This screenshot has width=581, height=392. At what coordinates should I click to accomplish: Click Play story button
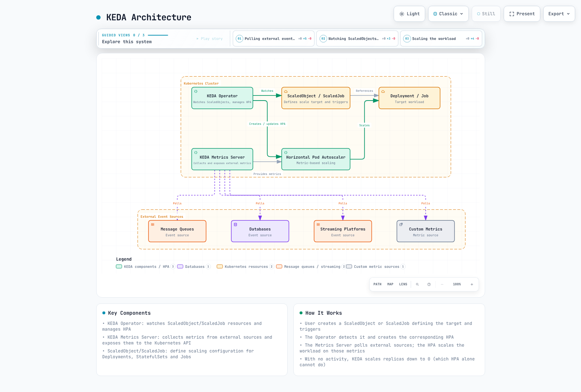tap(210, 38)
